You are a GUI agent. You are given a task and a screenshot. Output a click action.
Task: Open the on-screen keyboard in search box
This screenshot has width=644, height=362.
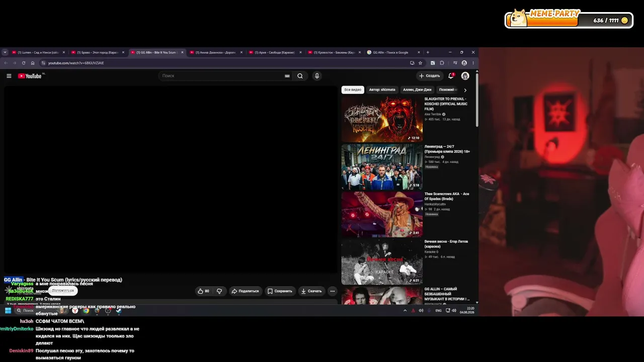287,76
